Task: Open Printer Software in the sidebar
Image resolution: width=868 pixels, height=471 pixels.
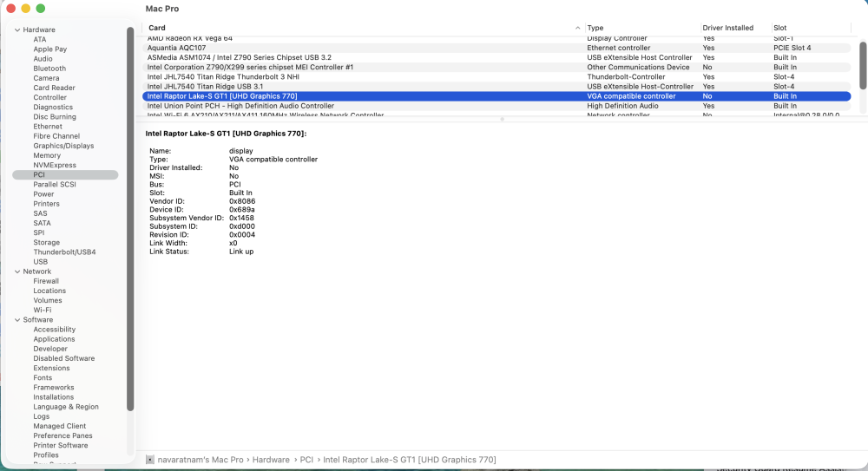Action: coord(61,446)
